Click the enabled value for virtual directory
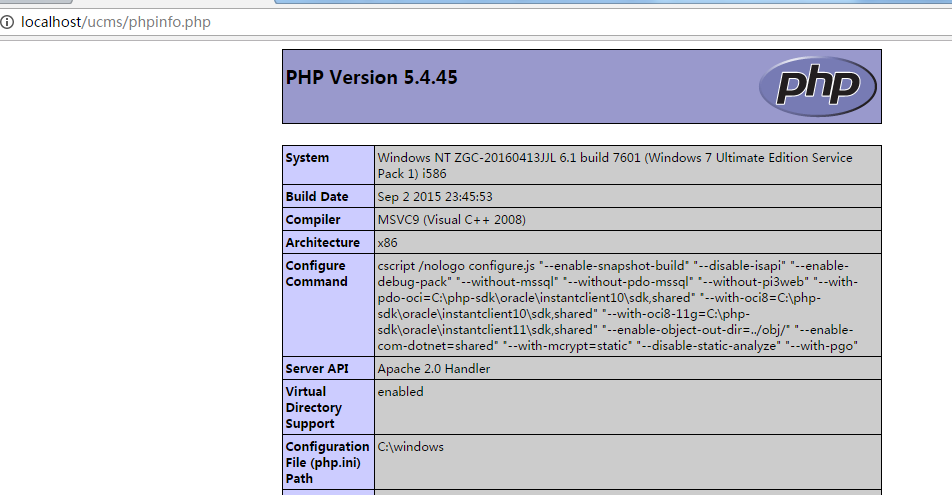Viewport: 952px width, 495px height. point(400,392)
